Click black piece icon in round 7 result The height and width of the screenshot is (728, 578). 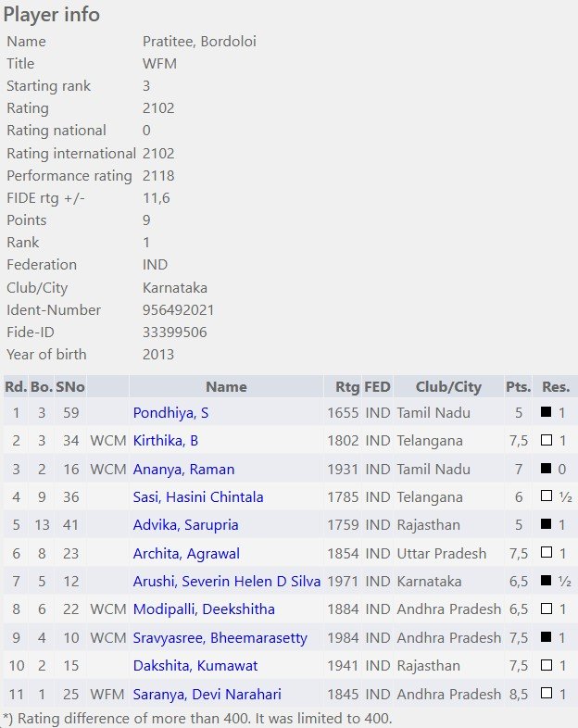pyautogui.click(x=547, y=581)
